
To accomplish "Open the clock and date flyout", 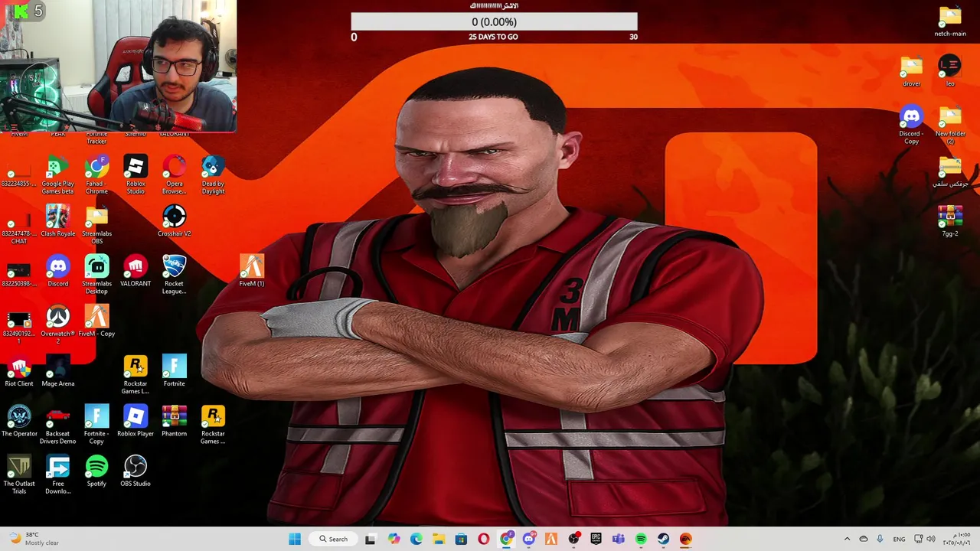I will pyautogui.click(x=957, y=539).
